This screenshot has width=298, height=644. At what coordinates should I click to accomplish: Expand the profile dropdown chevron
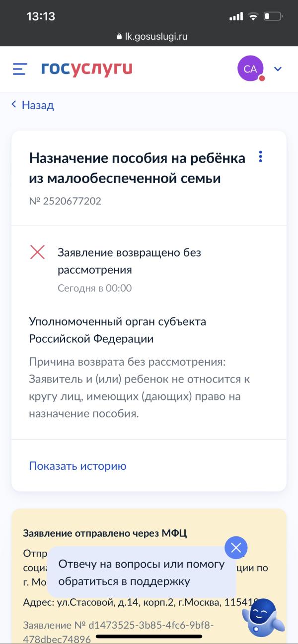[278, 69]
